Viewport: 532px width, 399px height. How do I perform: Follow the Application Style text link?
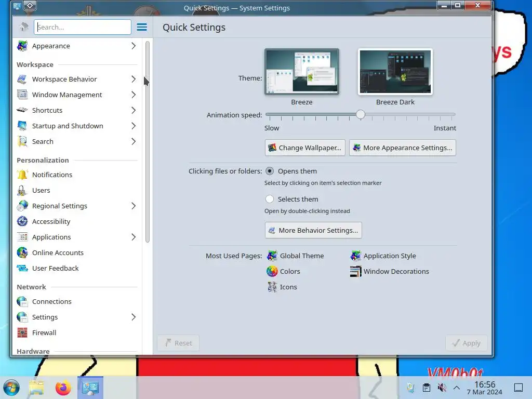pos(390,256)
